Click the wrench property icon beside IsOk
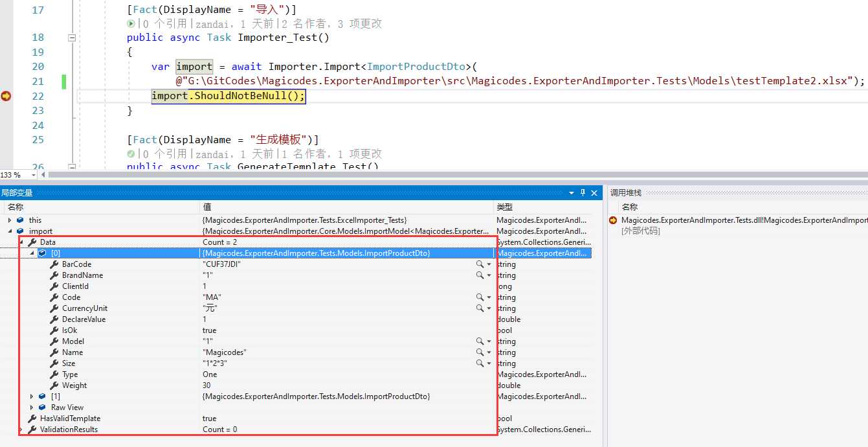This screenshot has height=447, width=868. 54,330
